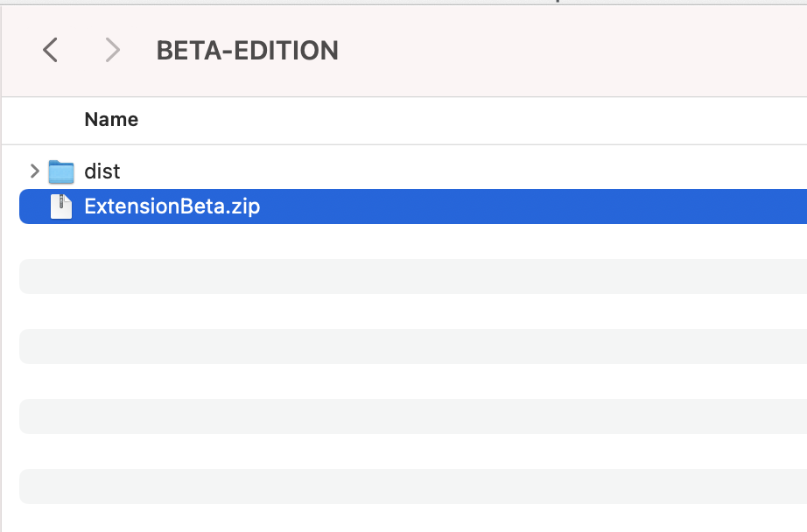Click the BETA-EDITION window title

247,51
